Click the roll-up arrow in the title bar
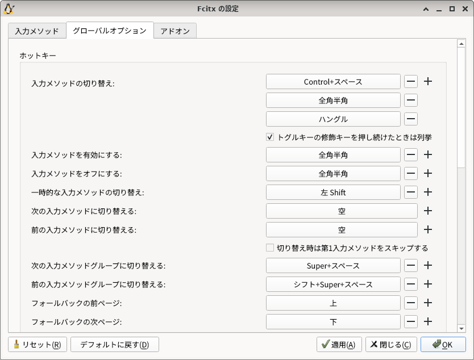This screenshot has height=360, width=474. 426,9
